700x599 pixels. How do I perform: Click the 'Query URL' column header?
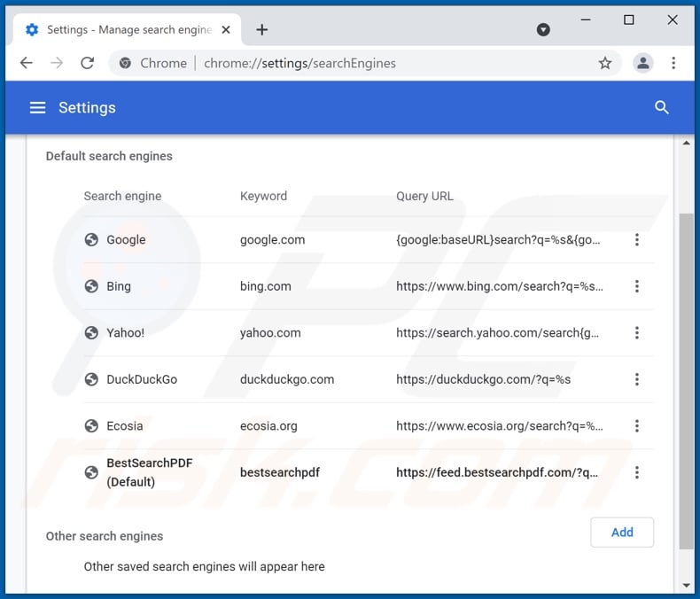tap(424, 196)
